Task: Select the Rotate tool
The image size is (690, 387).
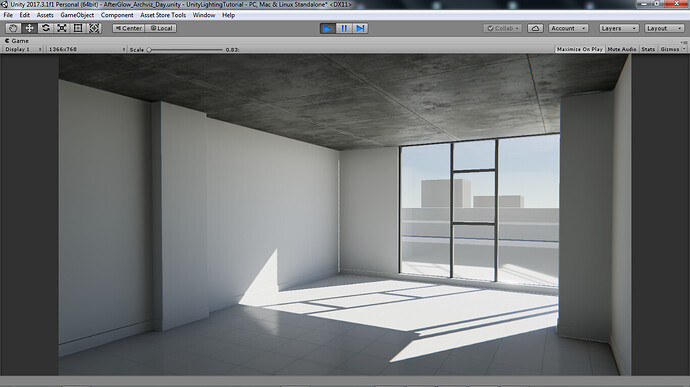Action: 45,28
